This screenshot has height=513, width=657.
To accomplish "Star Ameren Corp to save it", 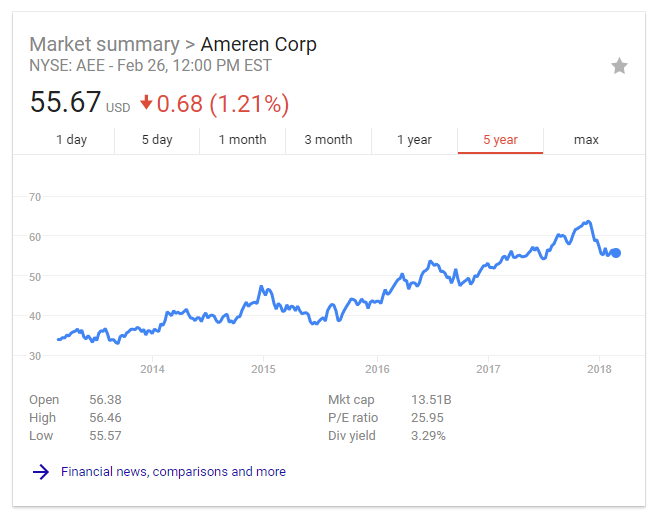I will (619, 66).
